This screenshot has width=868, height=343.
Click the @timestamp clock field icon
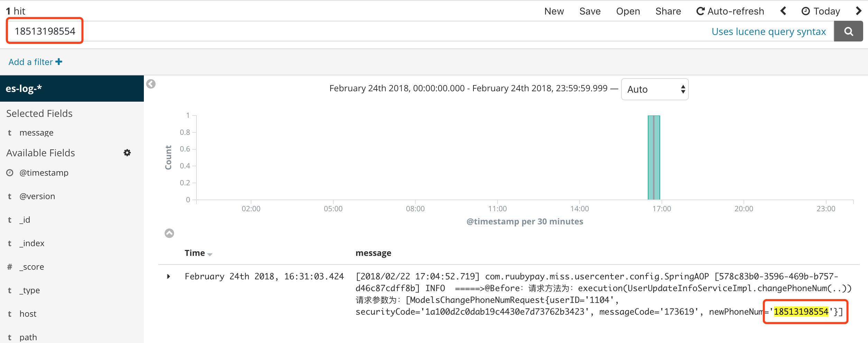(x=10, y=173)
